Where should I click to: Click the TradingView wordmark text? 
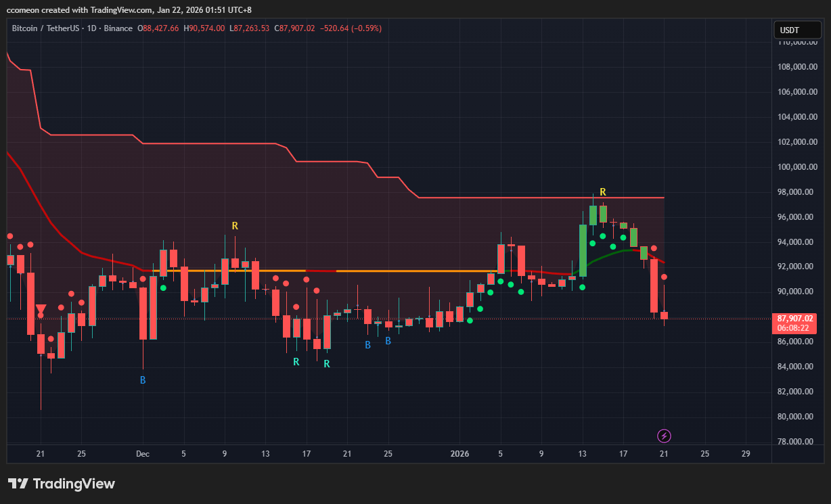pyautogui.click(x=74, y=484)
